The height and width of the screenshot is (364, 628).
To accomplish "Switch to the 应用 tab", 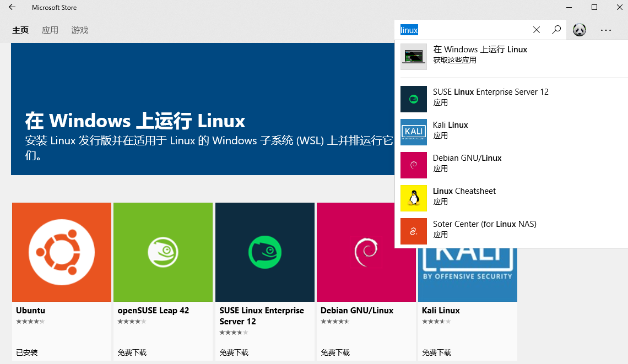I will 50,30.
